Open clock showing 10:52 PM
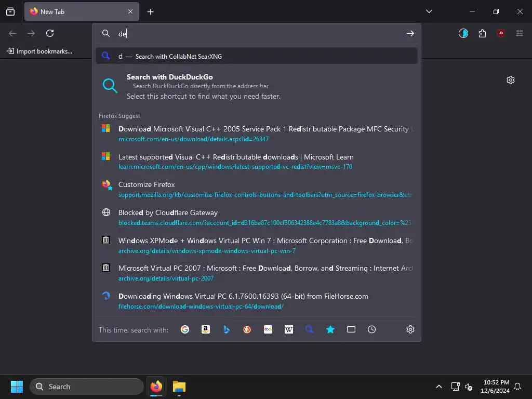 (495, 387)
